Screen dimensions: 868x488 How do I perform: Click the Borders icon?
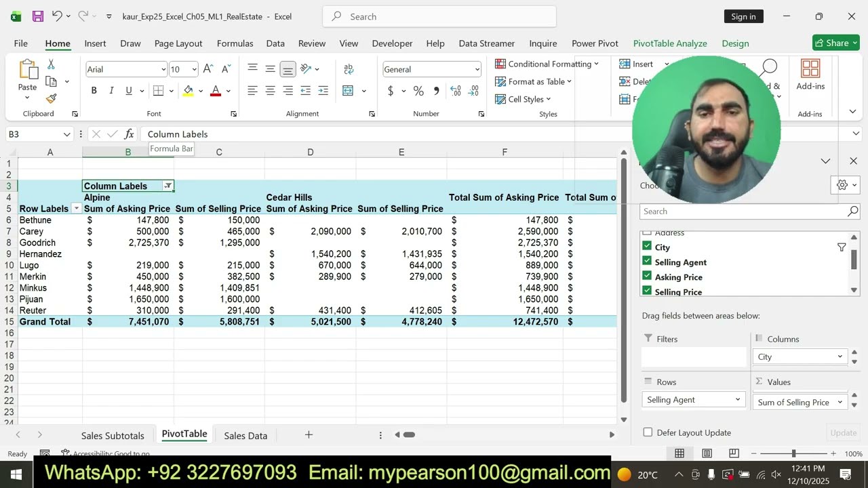point(158,91)
